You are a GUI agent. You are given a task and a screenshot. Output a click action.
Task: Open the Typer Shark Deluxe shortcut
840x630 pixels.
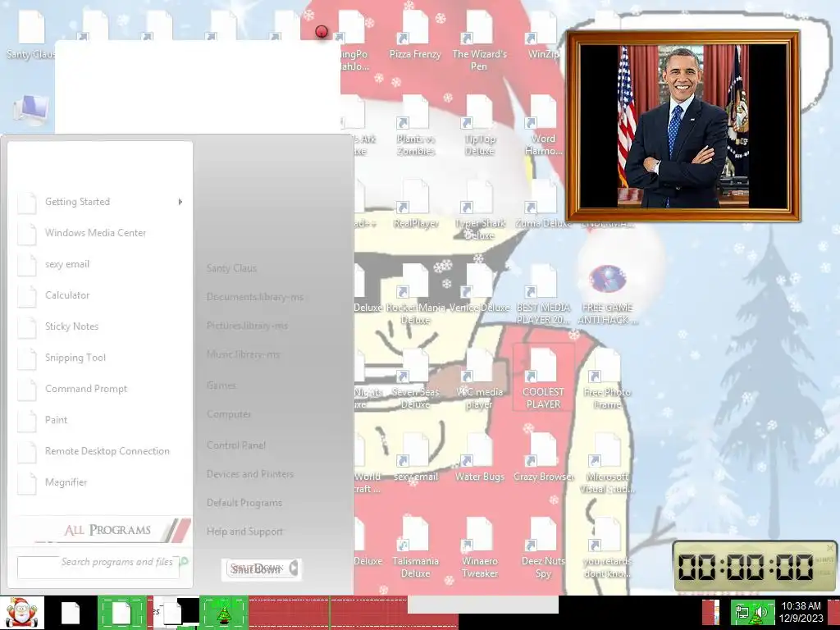coord(479,210)
